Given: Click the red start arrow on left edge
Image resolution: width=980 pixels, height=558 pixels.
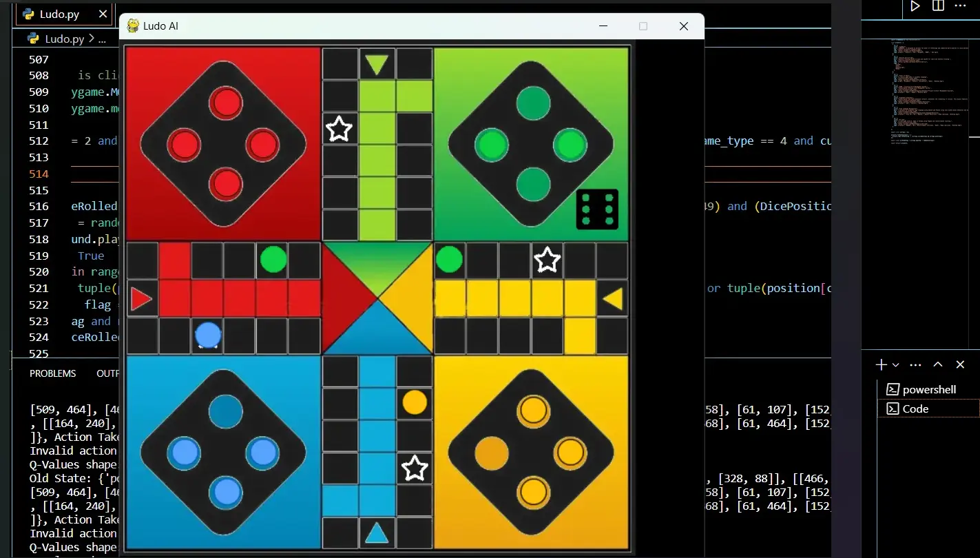Looking at the screenshot, I should (141, 299).
